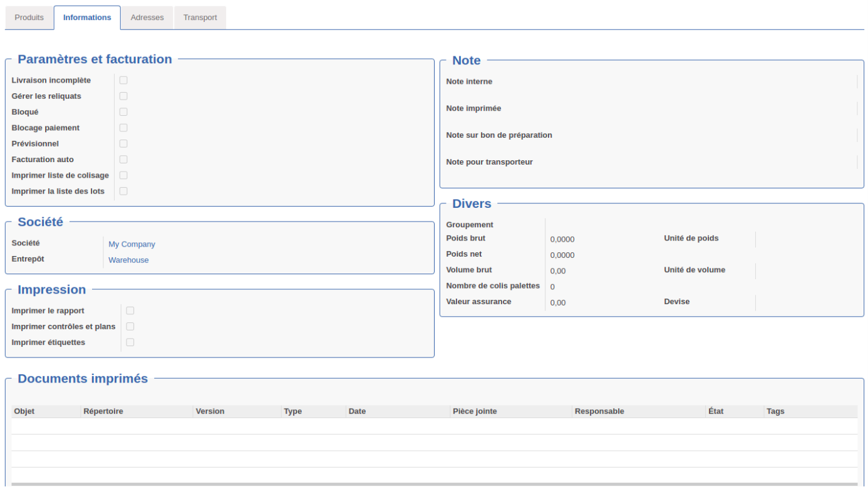Click the Documents imprimés section heading
This screenshot has height=487, width=868.
coord(83,379)
